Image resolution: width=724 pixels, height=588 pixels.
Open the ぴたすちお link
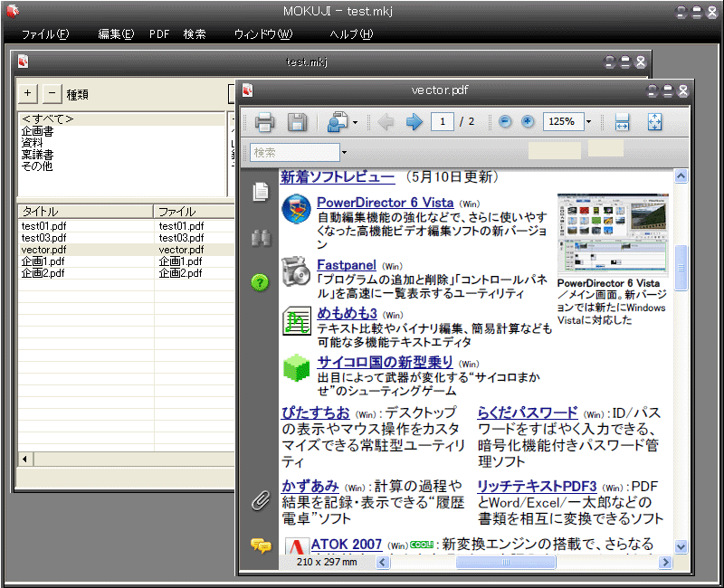click(316, 413)
